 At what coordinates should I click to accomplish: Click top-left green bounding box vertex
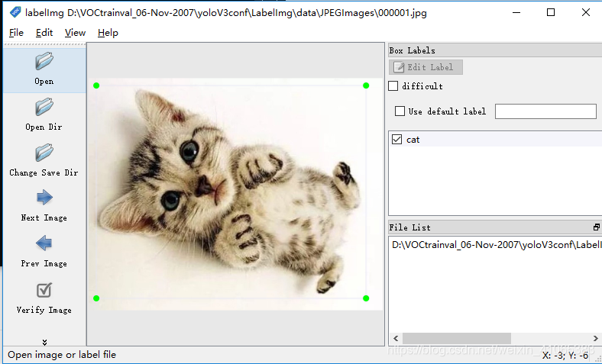click(x=96, y=85)
